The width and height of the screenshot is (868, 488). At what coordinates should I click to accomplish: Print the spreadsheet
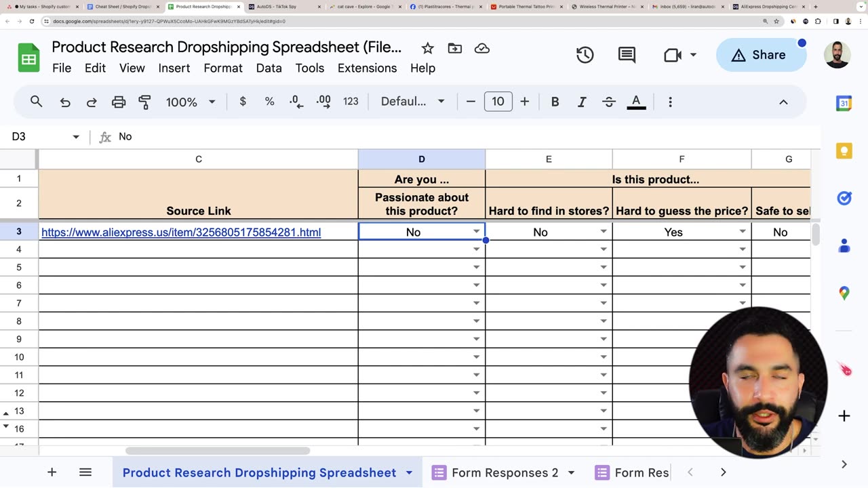pos(119,102)
